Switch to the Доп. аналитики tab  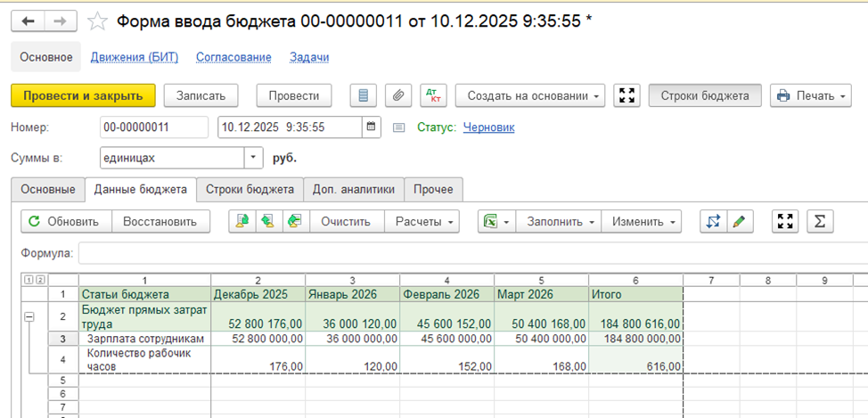[x=354, y=189]
